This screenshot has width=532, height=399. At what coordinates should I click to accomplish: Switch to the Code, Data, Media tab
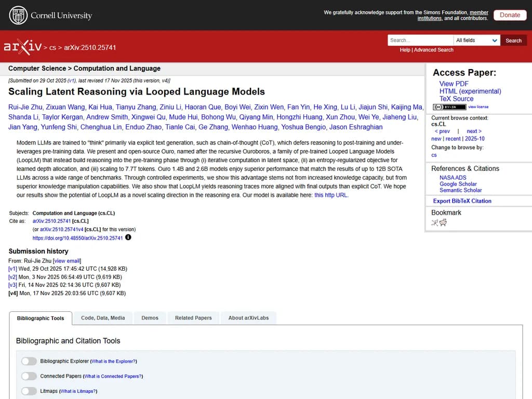click(103, 318)
